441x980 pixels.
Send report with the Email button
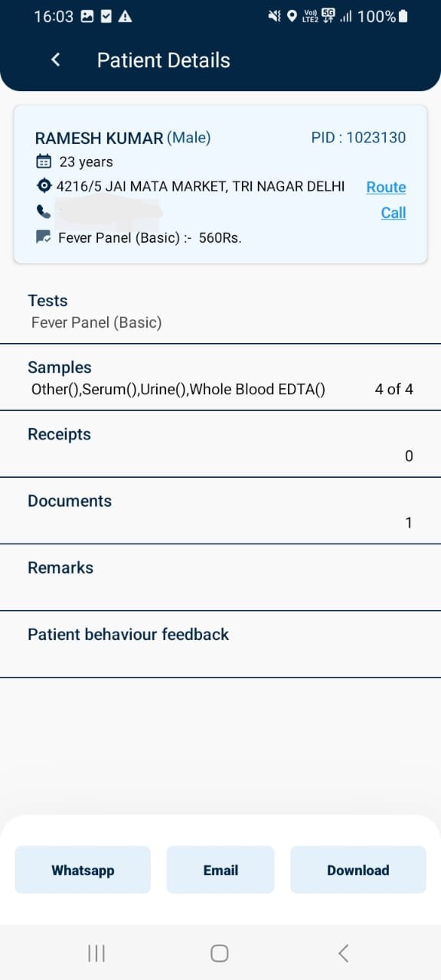coord(220,870)
